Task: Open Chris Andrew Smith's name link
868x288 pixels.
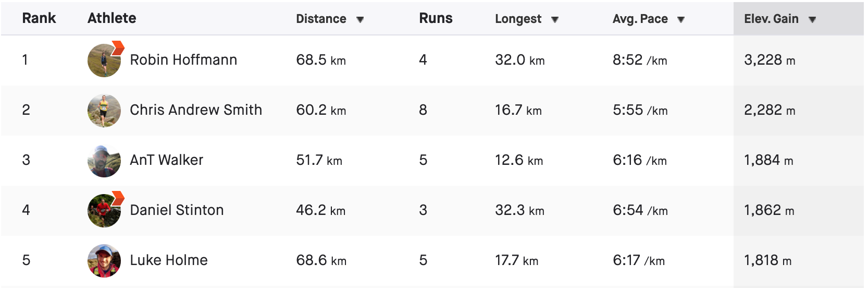Action: coord(196,110)
